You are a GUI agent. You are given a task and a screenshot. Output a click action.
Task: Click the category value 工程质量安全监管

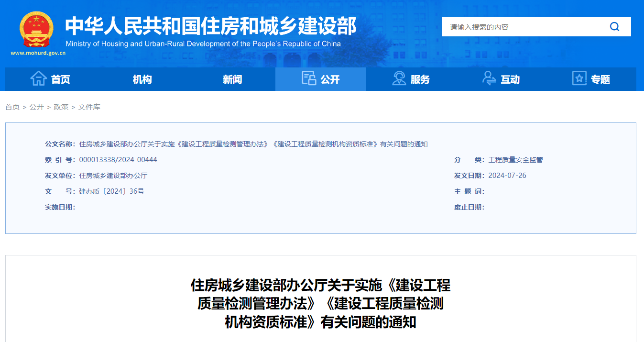pos(516,160)
